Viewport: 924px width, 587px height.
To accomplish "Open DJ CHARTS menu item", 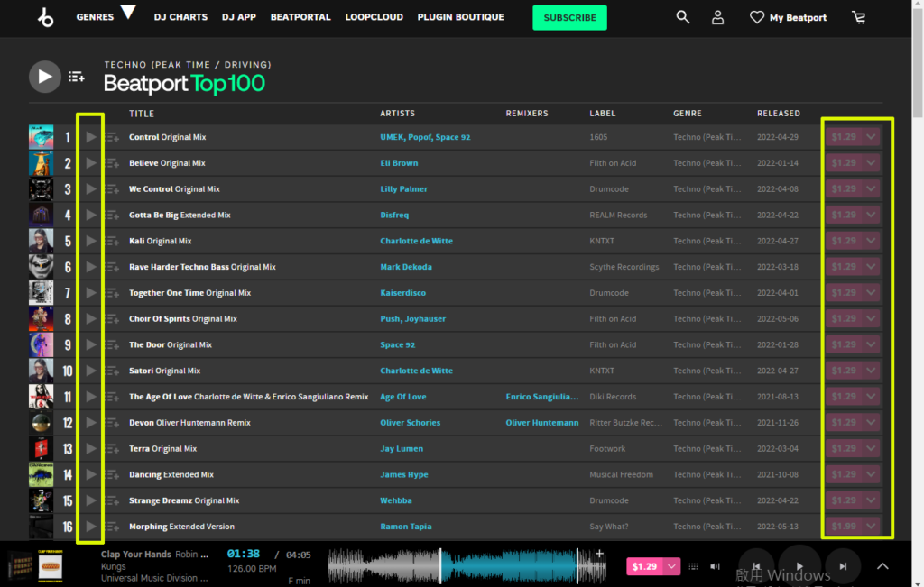I will (180, 17).
